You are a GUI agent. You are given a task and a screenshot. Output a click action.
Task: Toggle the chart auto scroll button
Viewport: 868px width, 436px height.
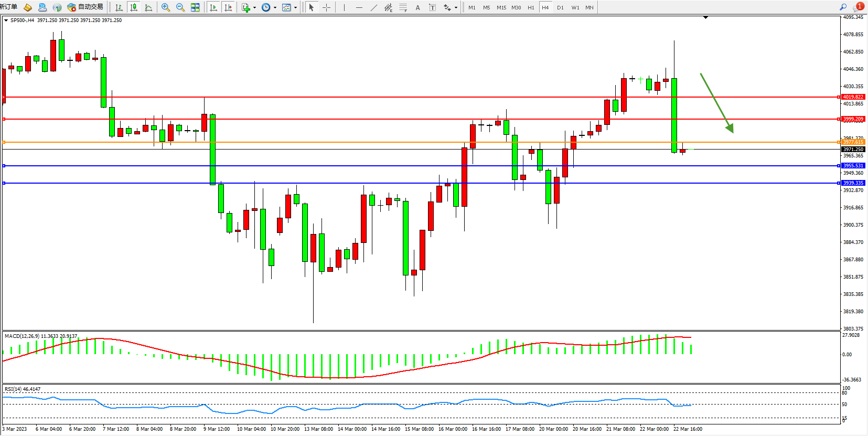pos(213,7)
